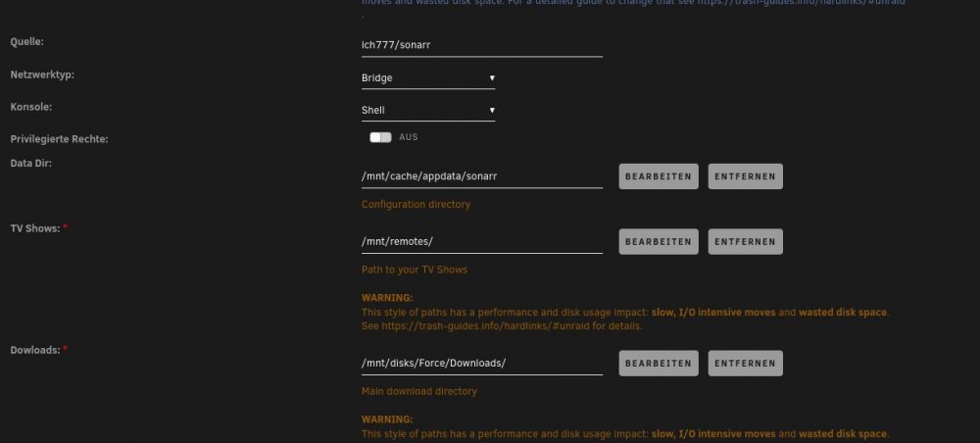This screenshot has height=443, width=980.
Task: Click Entfernen for Data Dir
Action: click(x=745, y=176)
